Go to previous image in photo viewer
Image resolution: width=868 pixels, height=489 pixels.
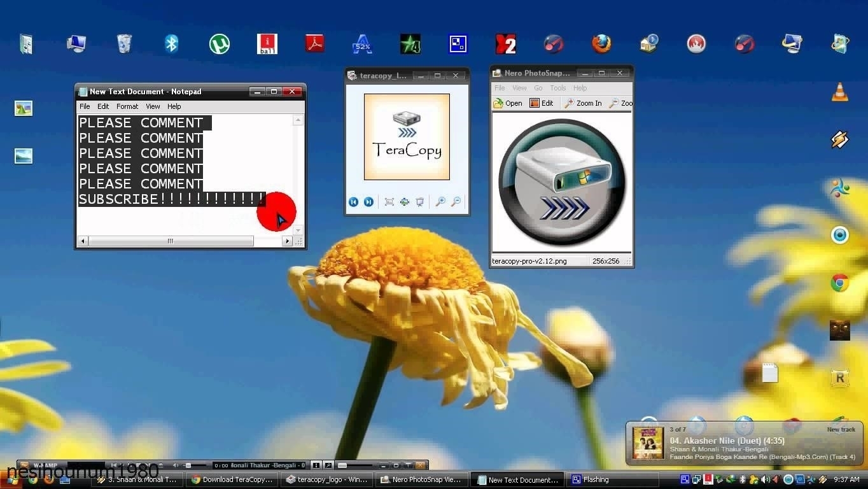tap(353, 202)
